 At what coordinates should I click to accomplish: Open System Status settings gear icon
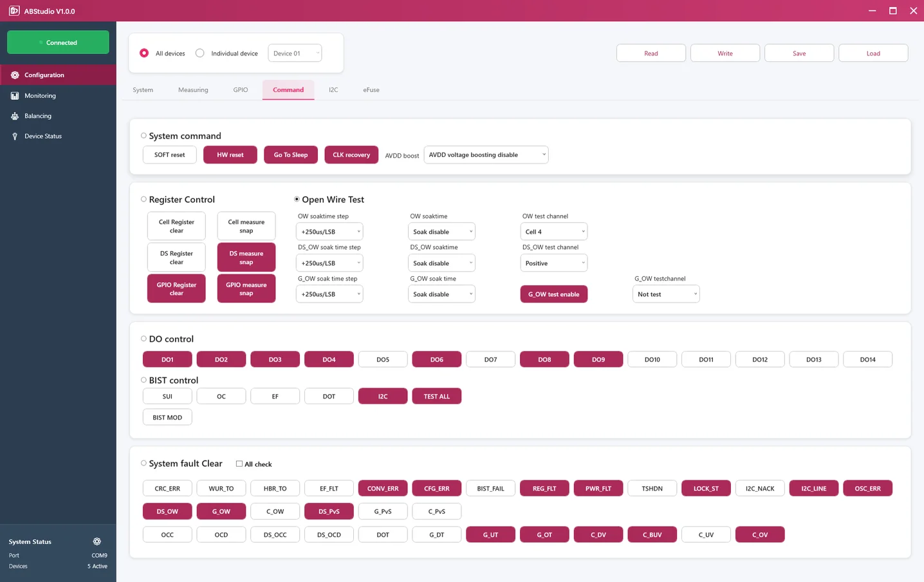click(x=97, y=541)
